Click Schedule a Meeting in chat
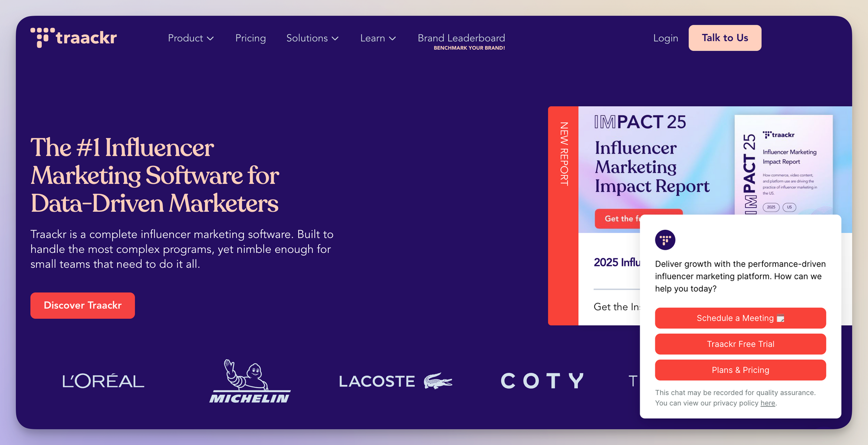This screenshot has width=868, height=445. coord(740,318)
